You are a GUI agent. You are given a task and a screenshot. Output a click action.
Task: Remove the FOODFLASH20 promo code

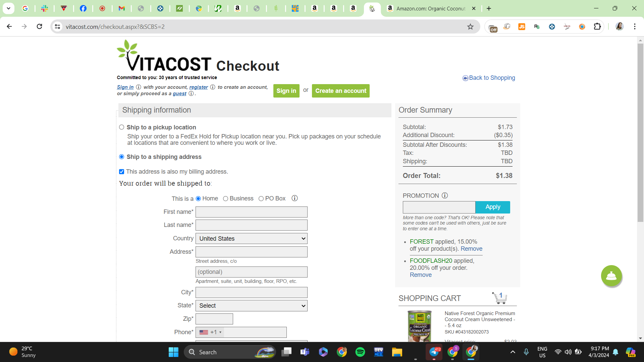point(421,275)
